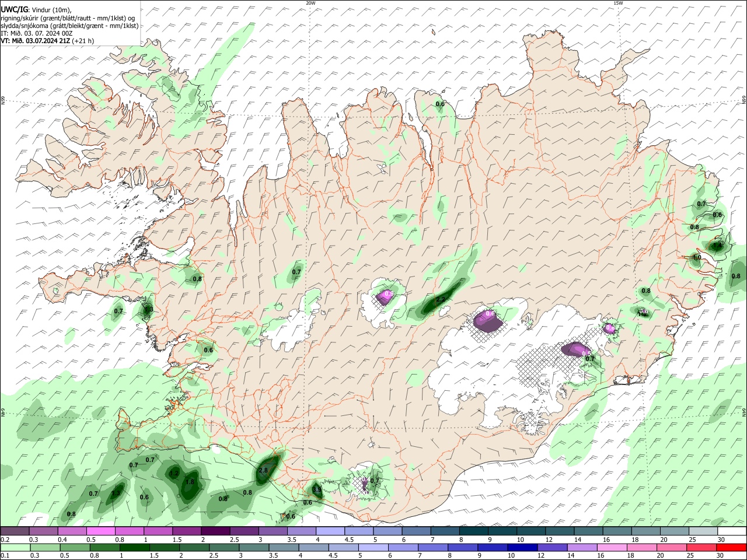Viewport: 747px width, 560px height.
Task: Click the bright pink 0.5 snow legend swatch
Action: 101,531
